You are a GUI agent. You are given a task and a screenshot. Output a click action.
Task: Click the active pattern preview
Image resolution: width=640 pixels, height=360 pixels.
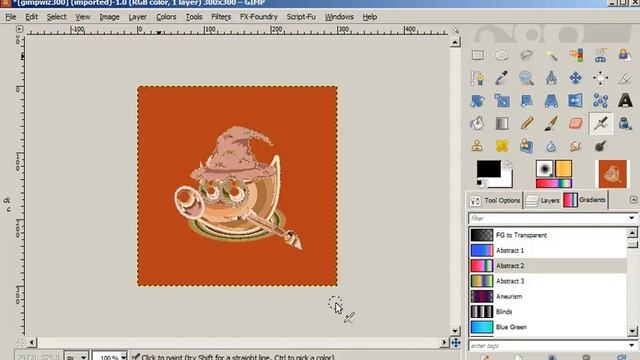pos(563,168)
